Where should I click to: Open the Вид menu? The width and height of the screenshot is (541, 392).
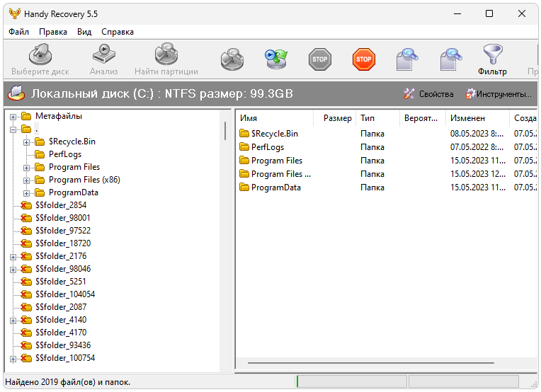84,32
